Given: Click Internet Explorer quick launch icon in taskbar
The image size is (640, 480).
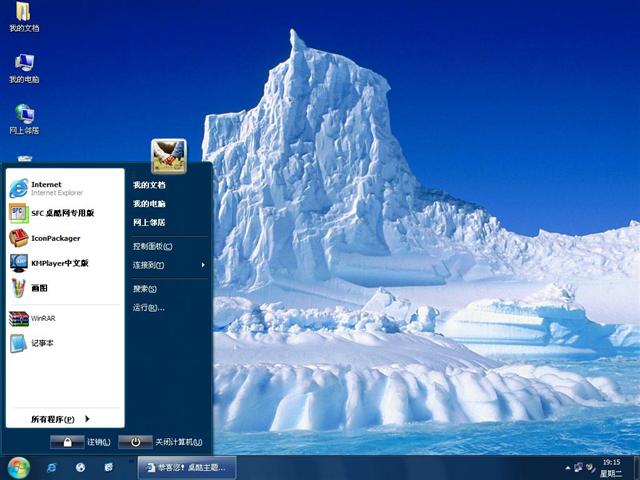Looking at the screenshot, I should coord(51,467).
